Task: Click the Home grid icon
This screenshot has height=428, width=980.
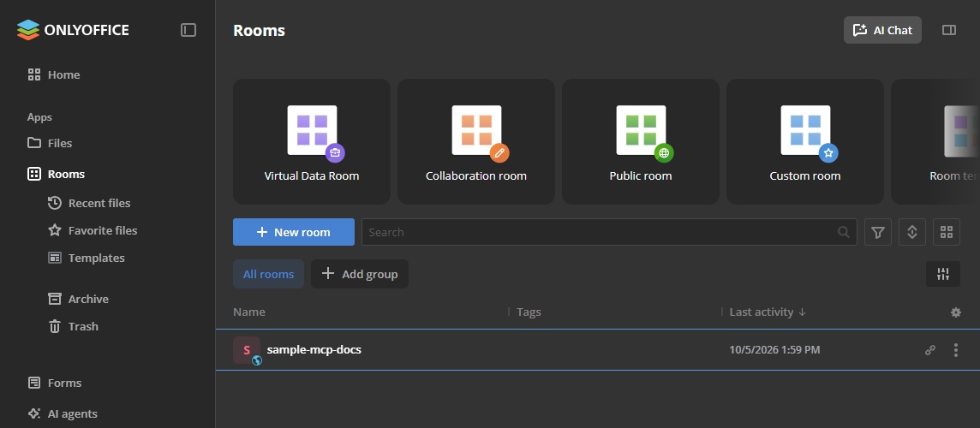Action: [x=34, y=75]
